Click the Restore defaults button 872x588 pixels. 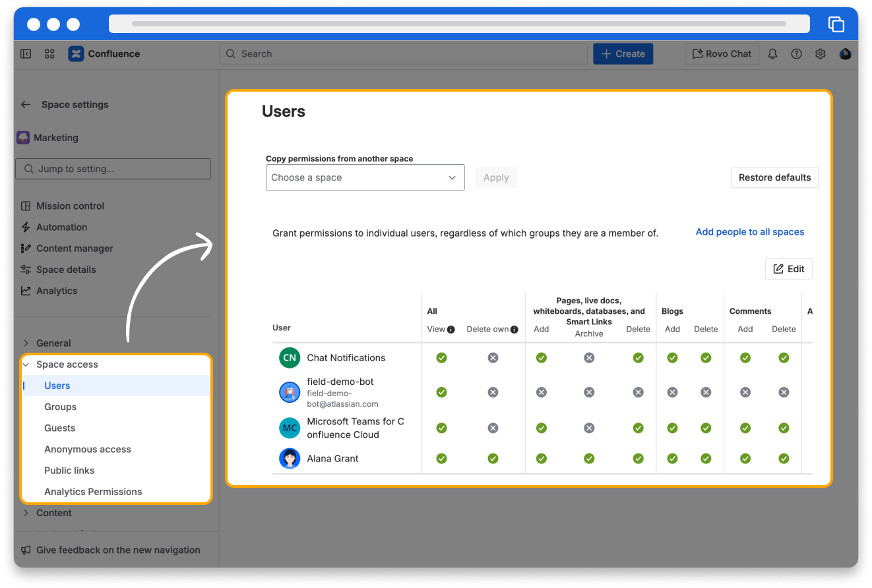point(774,177)
